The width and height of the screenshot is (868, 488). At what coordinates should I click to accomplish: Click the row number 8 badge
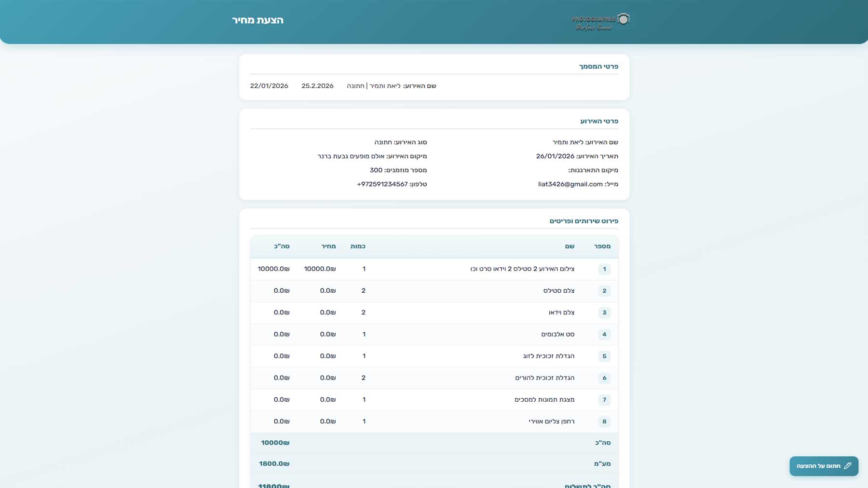(604, 421)
